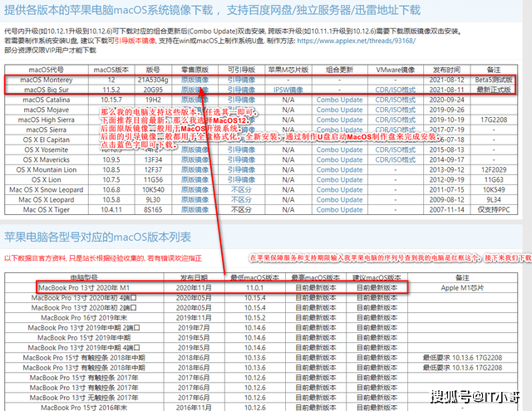Viewport: 532px width, 411px height.
Task: Open 引导镜像 link for macOS Big Sur
Action: click(241, 90)
